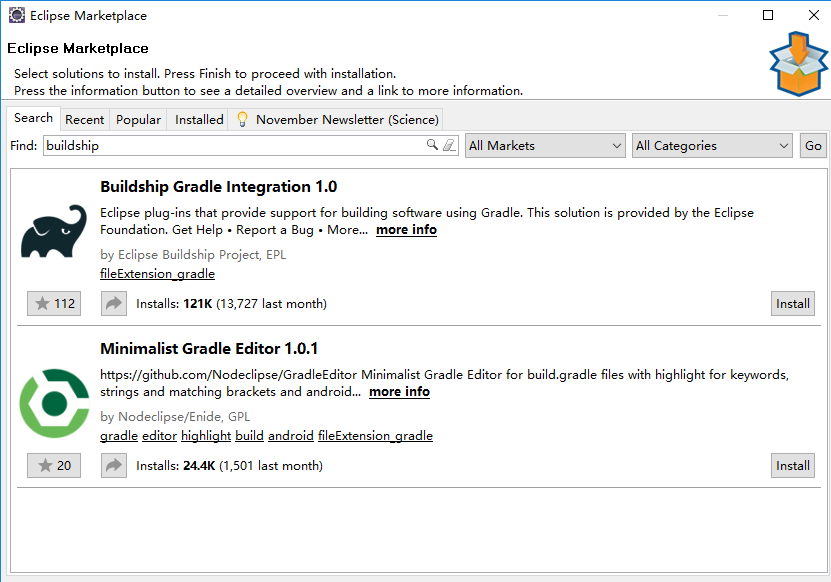
Task: Share Buildship Gradle Integration via arrow icon
Action: tap(114, 304)
